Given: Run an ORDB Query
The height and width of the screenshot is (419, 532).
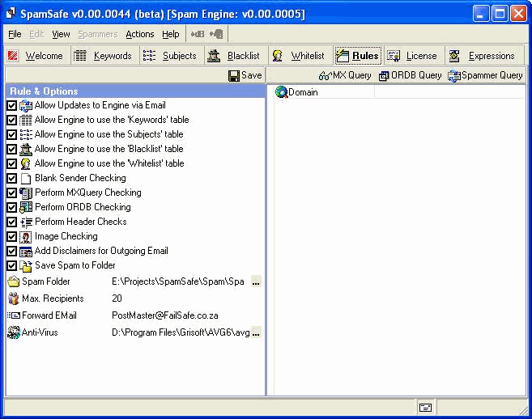Looking at the screenshot, I should pyautogui.click(x=410, y=75).
